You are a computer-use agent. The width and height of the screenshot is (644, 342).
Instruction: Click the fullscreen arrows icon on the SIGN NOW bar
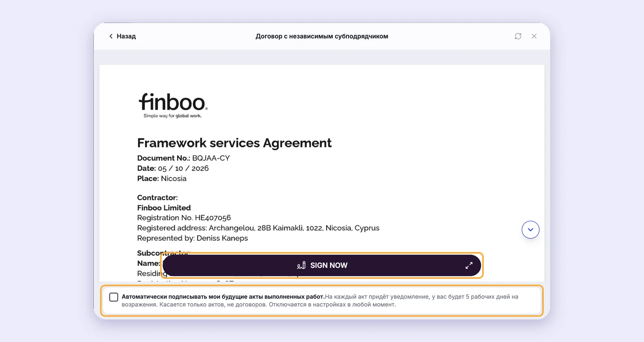(x=469, y=265)
